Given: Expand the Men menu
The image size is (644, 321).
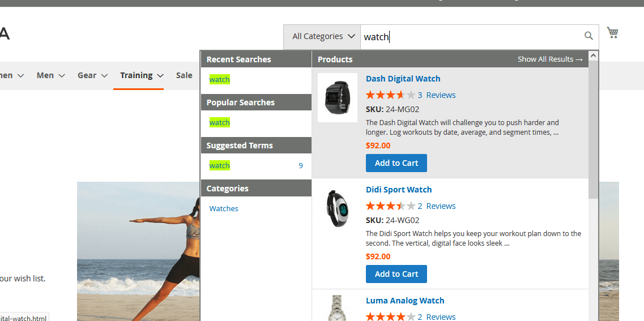Looking at the screenshot, I should pyautogui.click(x=50, y=75).
